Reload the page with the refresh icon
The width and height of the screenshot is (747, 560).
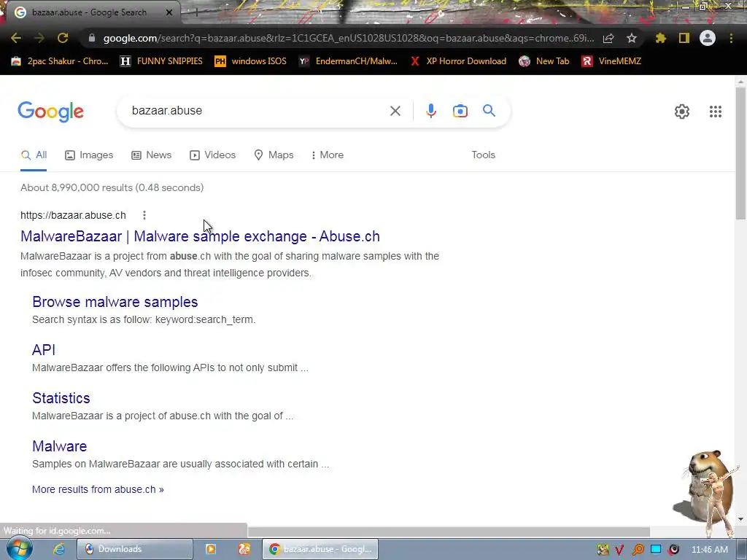(63, 38)
